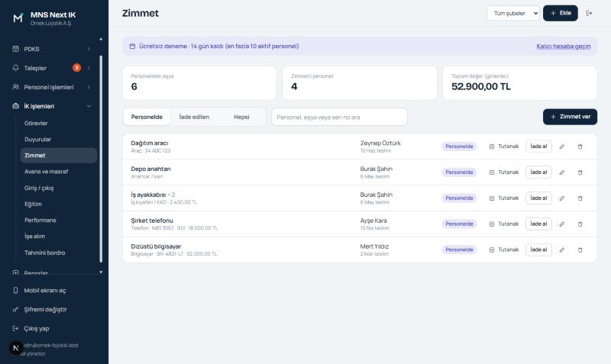
Task: Delete the Dizüstü bilgisayar row with trash icon
Action: pos(580,250)
